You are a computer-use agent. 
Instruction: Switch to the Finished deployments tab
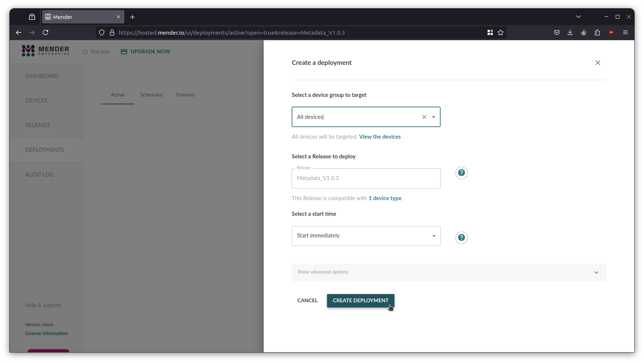[x=185, y=95]
